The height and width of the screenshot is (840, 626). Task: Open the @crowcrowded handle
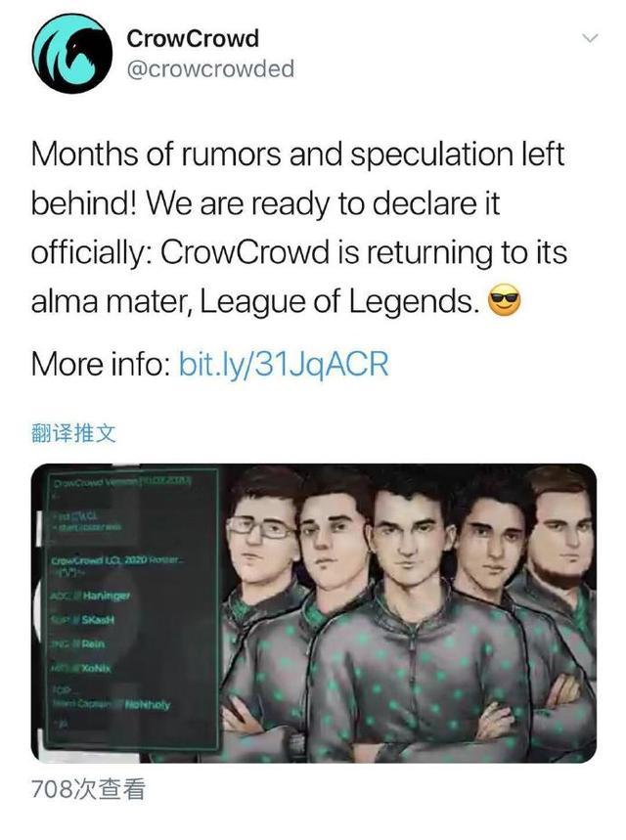click(210, 69)
